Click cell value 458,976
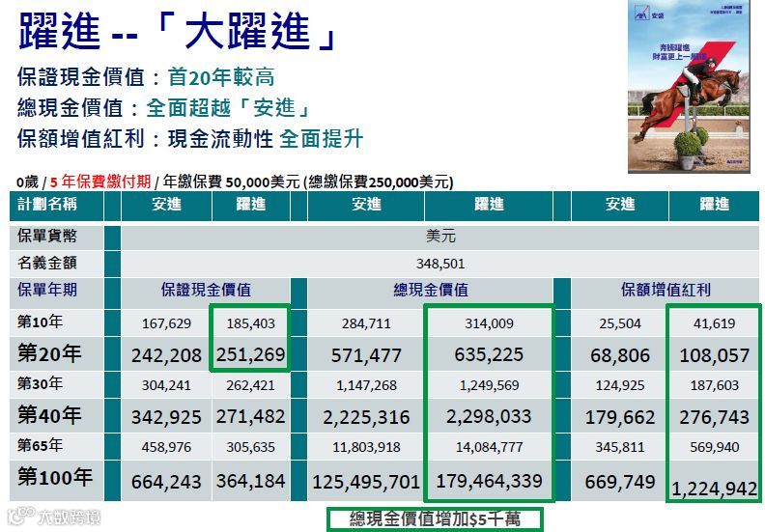Screen dimensions: 765x532 (166, 447)
